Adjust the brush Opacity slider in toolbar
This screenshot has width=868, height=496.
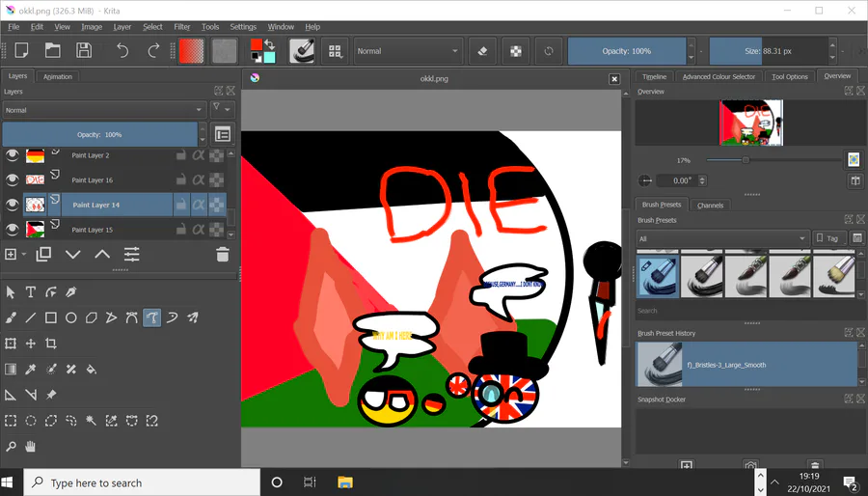tap(627, 51)
